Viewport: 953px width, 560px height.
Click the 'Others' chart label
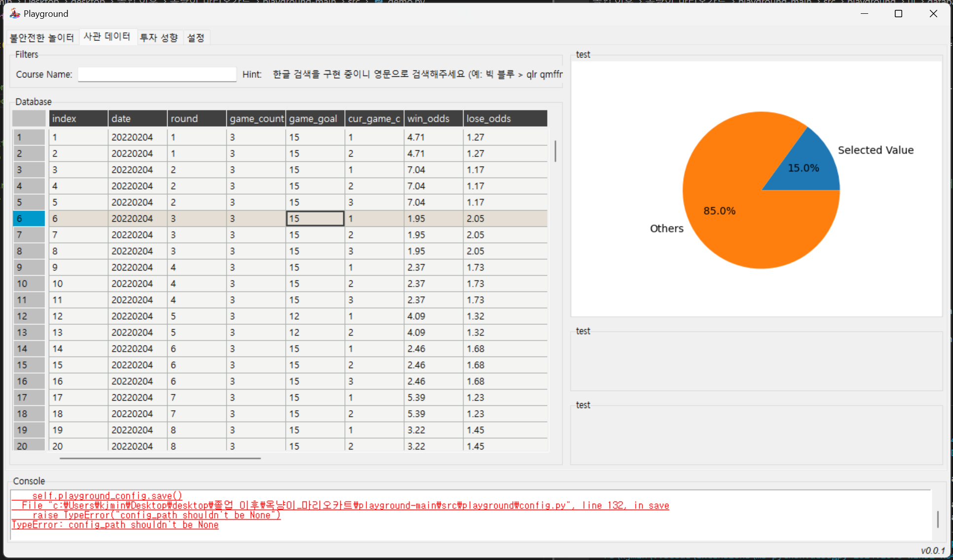(x=666, y=228)
